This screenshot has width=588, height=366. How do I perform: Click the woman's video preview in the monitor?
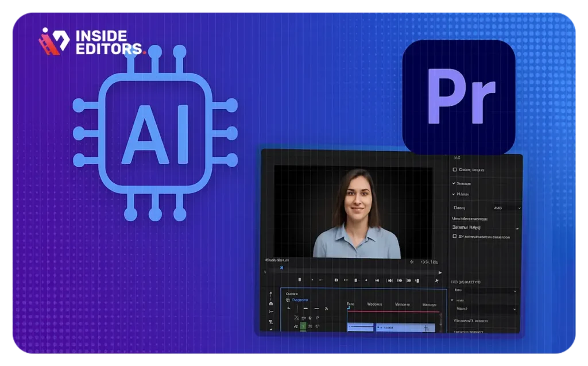point(354,212)
